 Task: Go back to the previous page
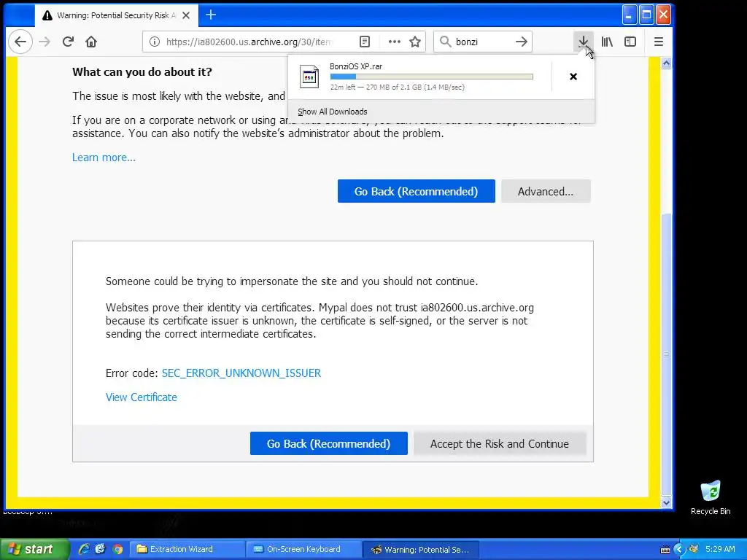20,42
